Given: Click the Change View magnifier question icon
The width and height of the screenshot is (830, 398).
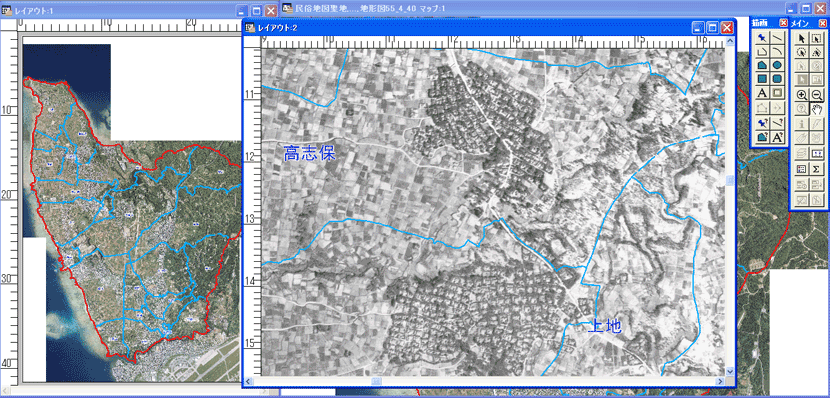Looking at the screenshot, I should click(801, 109).
